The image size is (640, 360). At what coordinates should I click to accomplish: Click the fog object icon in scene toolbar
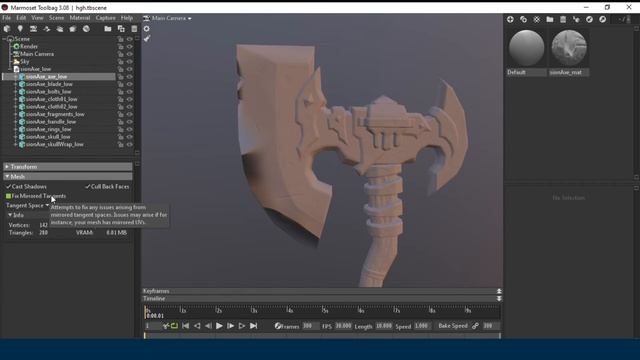click(x=73, y=29)
